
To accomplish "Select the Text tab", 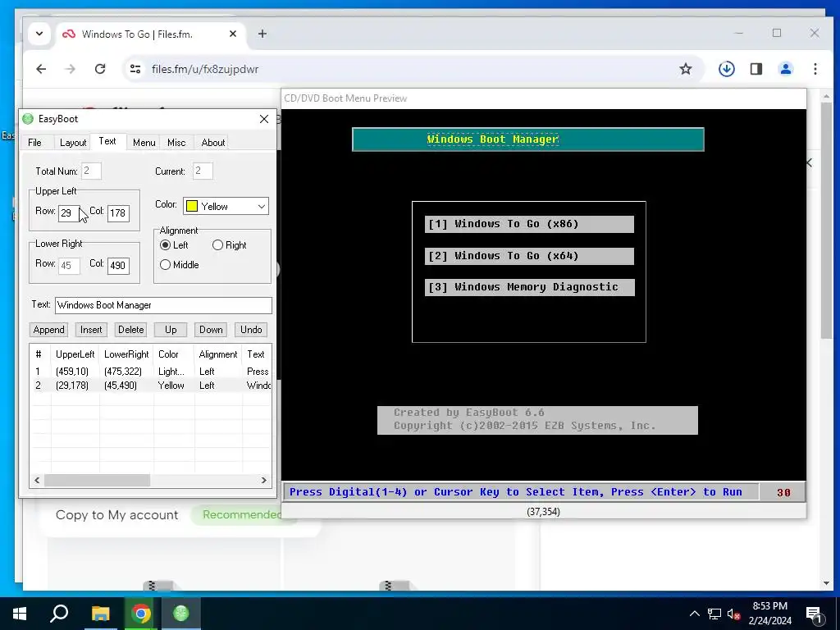I will 107,141.
